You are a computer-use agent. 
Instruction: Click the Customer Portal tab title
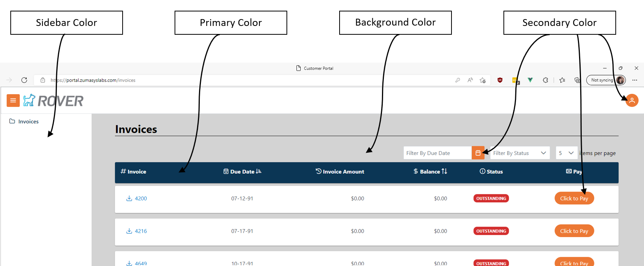tap(318, 68)
